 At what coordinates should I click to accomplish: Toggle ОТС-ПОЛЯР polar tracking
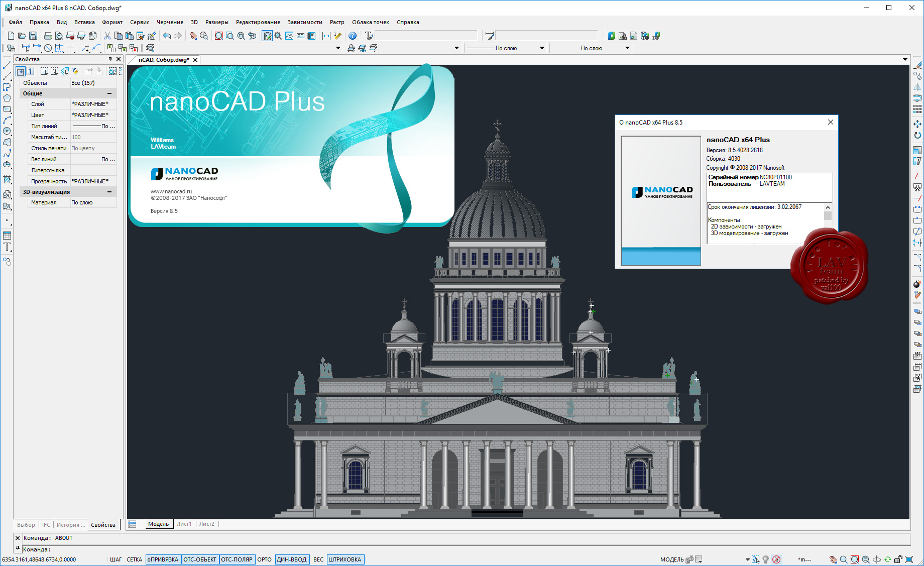(237, 559)
